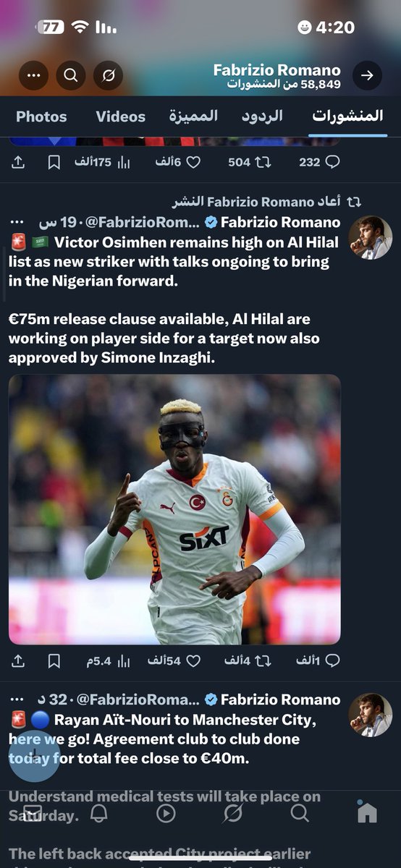Image resolution: width=401 pixels, height=868 pixels.
Task: Open the Osimhen celebration photo
Action: point(174,509)
